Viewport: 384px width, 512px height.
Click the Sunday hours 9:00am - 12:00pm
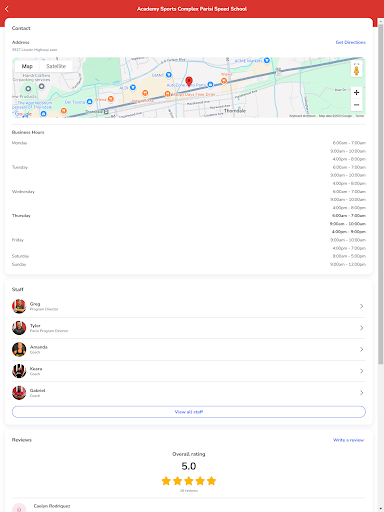pyautogui.click(x=348, y=264)
